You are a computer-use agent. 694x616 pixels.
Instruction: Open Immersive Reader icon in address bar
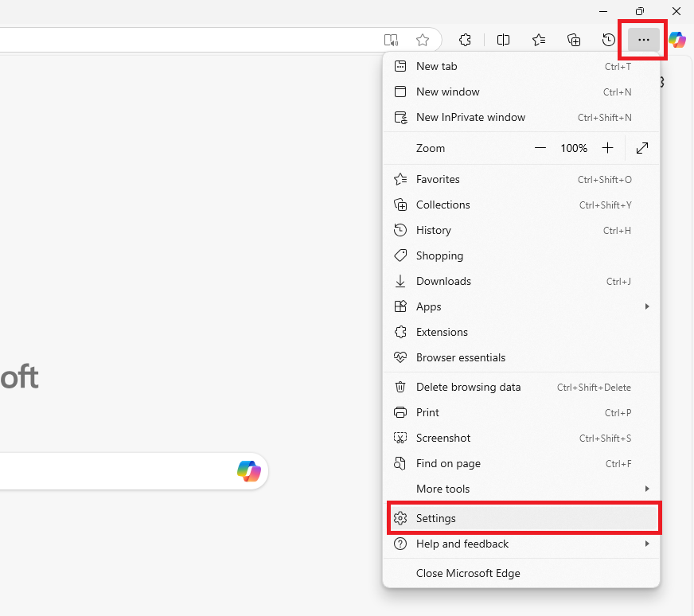(x=391, y=40)
